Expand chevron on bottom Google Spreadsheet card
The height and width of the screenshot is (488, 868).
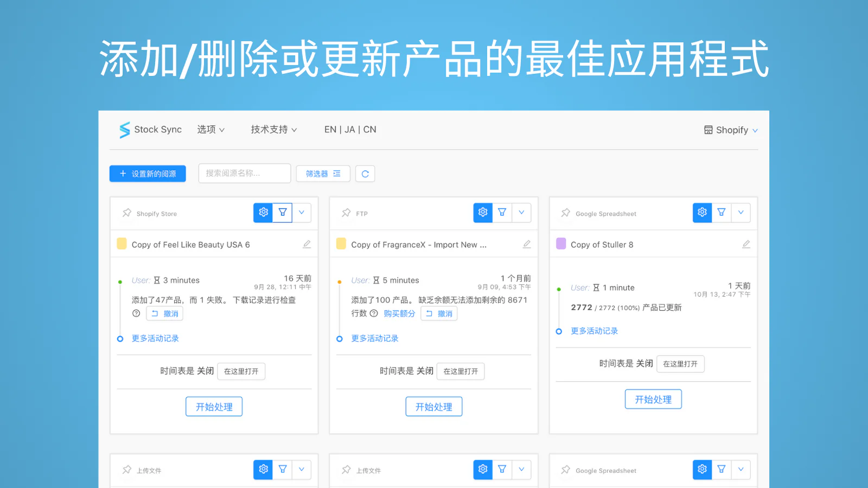(x=741, y=470)
